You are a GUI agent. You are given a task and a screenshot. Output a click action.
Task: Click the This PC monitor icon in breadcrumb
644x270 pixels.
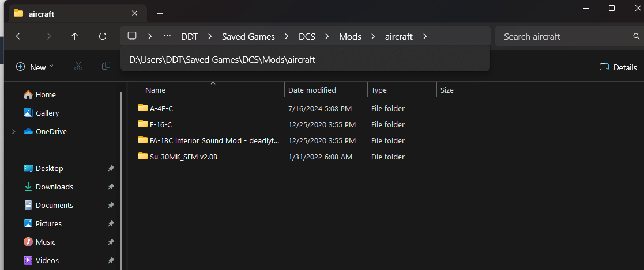point(132,36)
